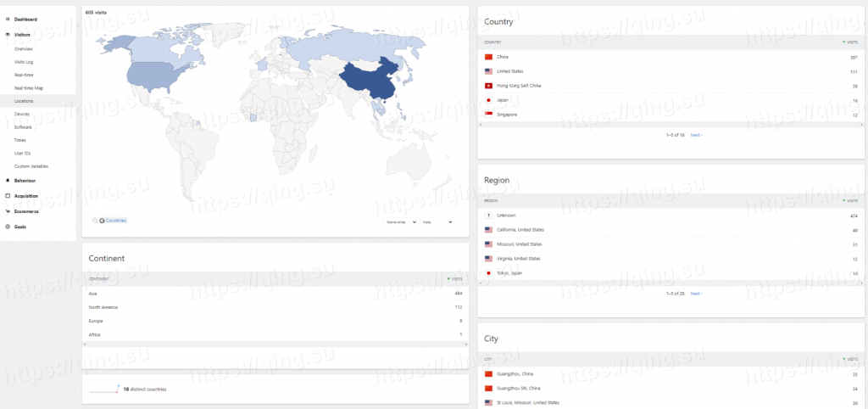Viewport: 868px width, 409px height.
Task: Open the World-Wide map region dropdown
Action: pos(401,221)
